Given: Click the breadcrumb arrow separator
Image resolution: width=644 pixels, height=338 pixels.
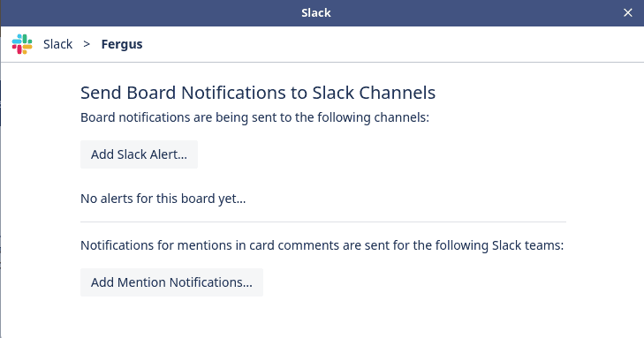Looking at the screenshot, I should coord(87,44).
